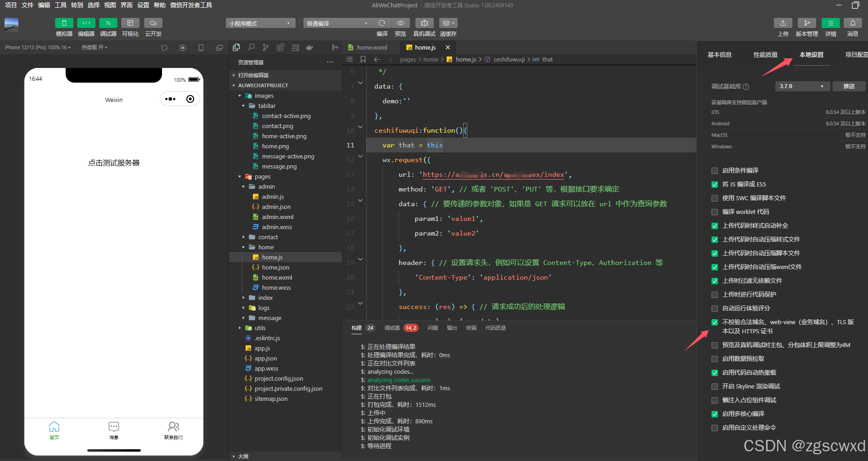Open the Explorer files icon in sidebar
Viewport: 868px width, 461px height.
(236, 47)
